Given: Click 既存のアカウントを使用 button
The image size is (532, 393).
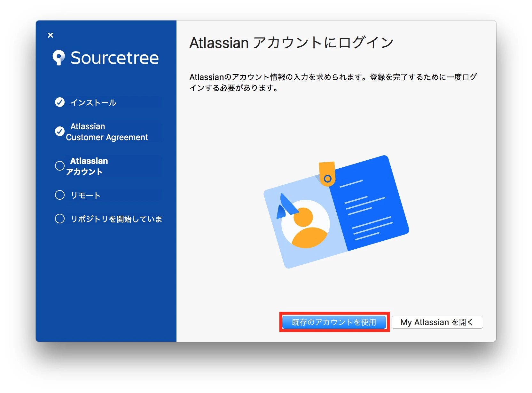Looking at the screenshot, I should [x=334, y=322].
